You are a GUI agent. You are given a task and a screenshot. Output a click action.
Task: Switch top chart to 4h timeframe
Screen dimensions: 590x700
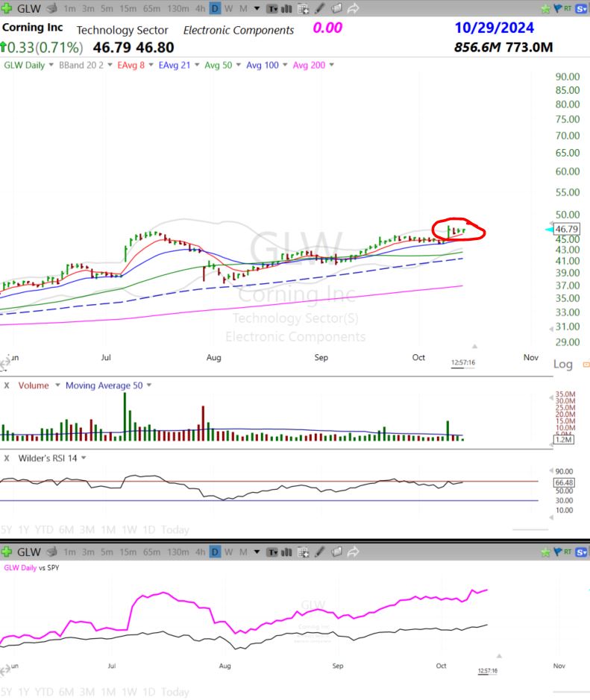pyautogui.click(x=200, y=8)
